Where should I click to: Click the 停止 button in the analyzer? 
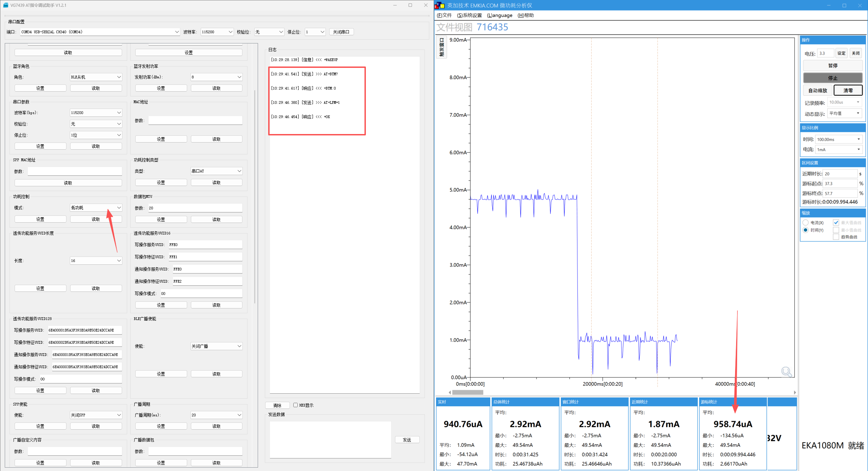pos(833,78)
